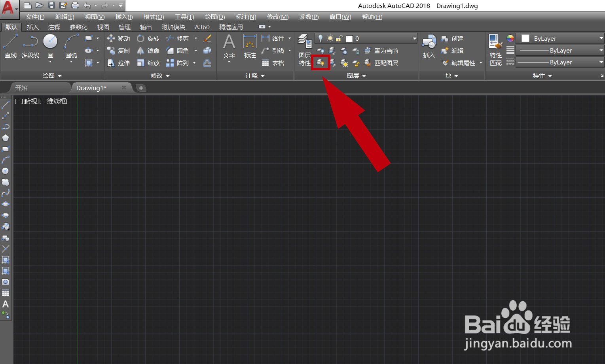
Task: Click 俯视 view control label
Action: 31,101
